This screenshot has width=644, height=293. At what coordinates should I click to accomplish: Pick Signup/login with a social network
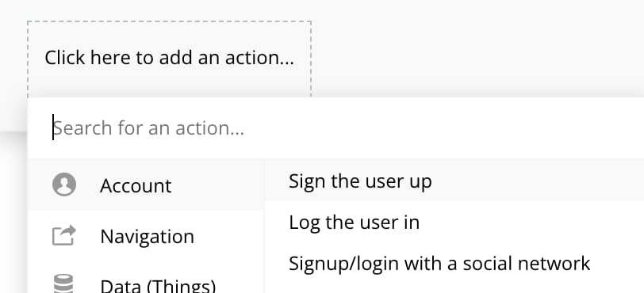click(454, 263)
